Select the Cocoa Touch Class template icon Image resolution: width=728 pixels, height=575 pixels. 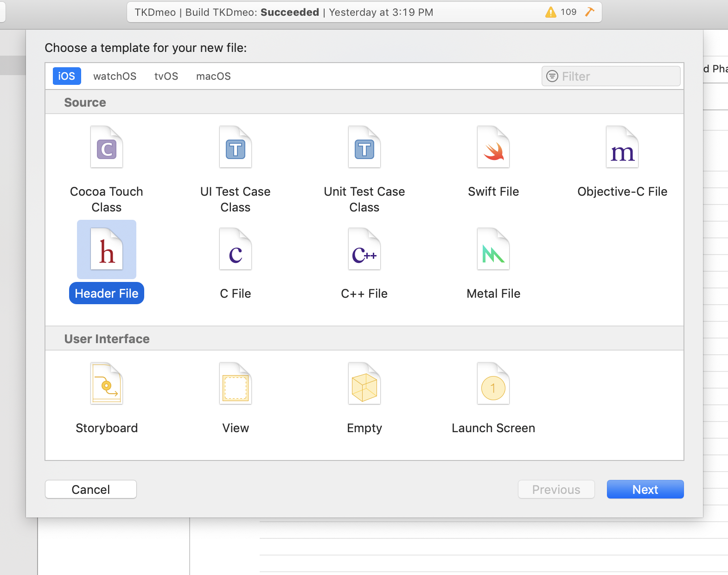[x=107, y=147]
